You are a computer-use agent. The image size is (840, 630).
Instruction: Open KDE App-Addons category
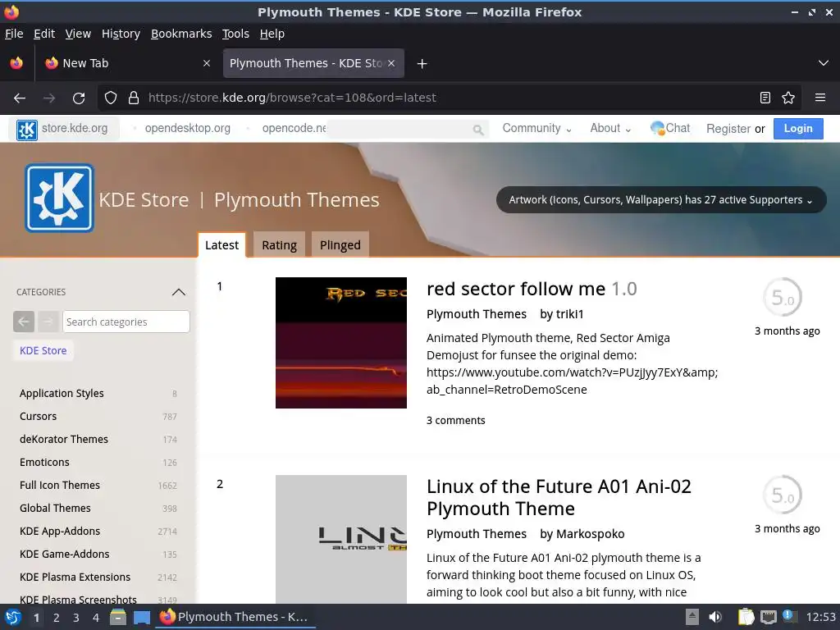[x=59, y=532]
